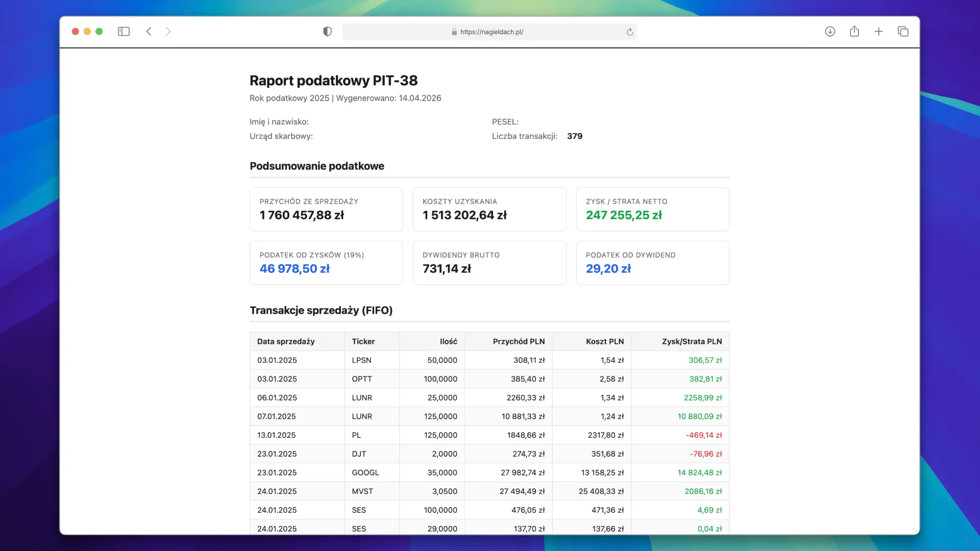Click the Ticker column header
980x551 pixels.
pos(363,341)
